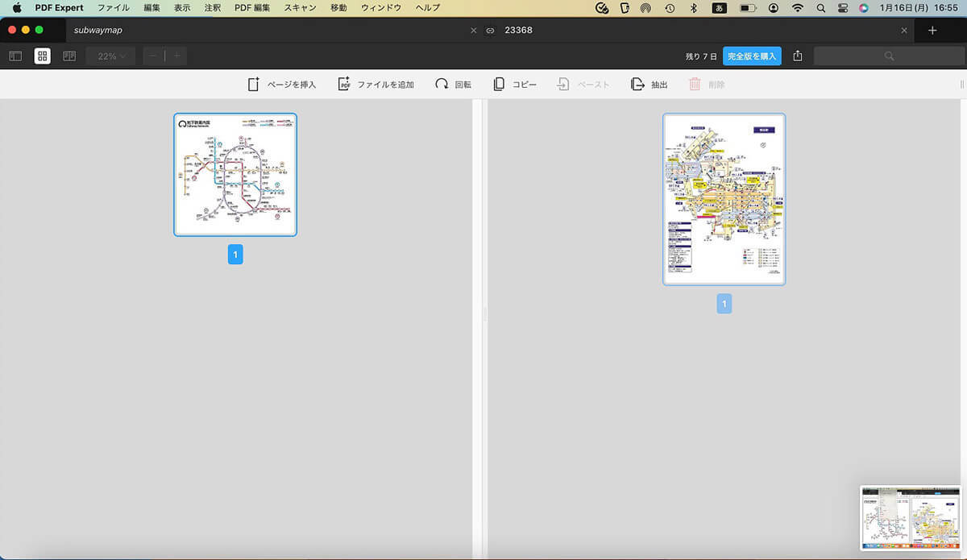Click the Bluetooth menu bar icon
The image size is (967, 560).
pyautogui.click(x=693, y=7)
